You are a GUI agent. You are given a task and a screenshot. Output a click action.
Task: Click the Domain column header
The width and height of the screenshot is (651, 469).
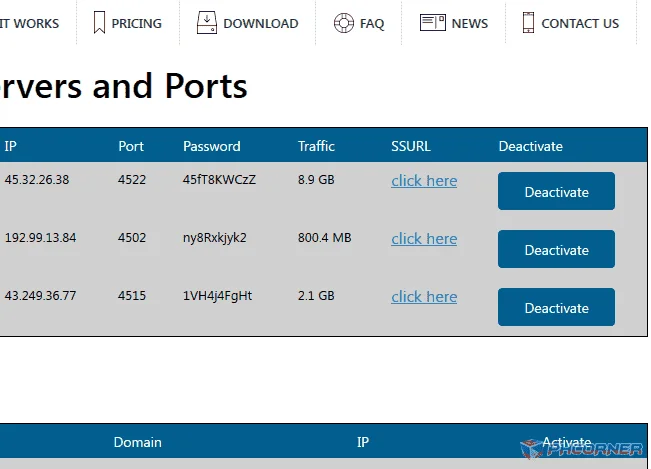tap(137, 442)
